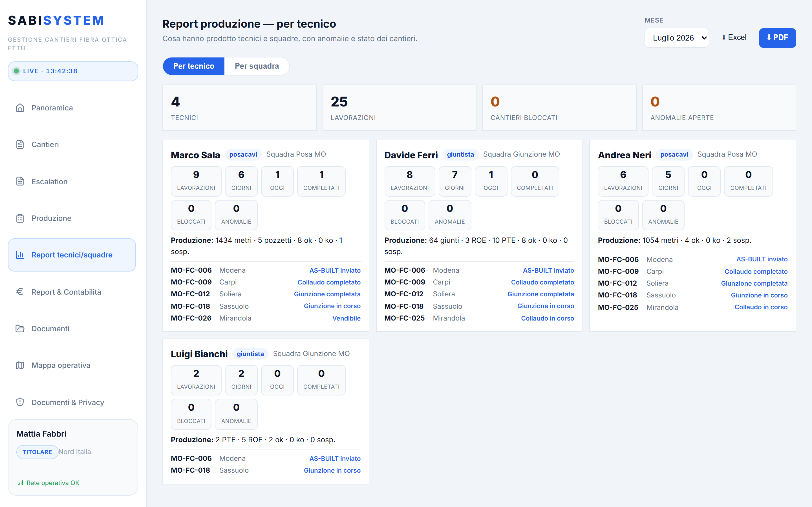The height and width of the screenshot is (507, 812).
Task: Download the report as PDF
Action: 777,38
